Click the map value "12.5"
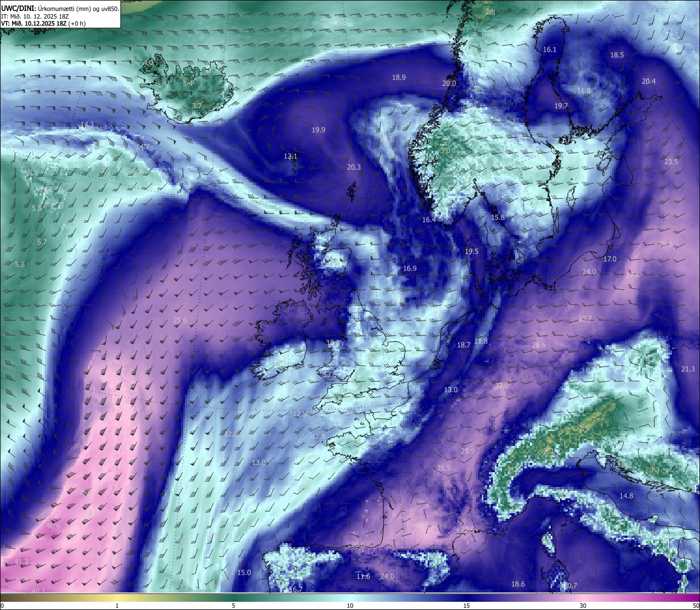The image size is (700, 610). coord(300,414)
